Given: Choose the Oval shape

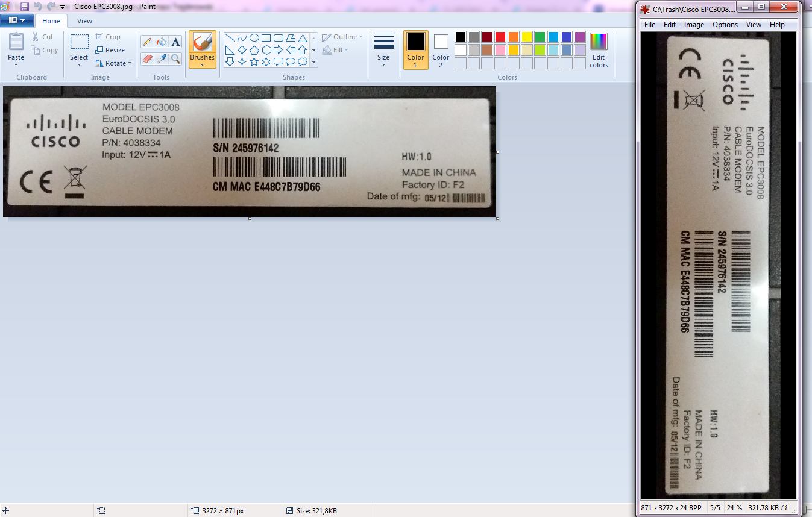Looking at the screenshot, I should (254, 37).
